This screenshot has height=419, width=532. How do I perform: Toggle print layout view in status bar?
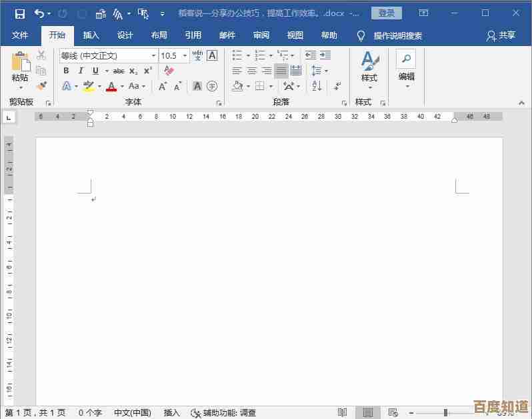(x=368, y=412)
